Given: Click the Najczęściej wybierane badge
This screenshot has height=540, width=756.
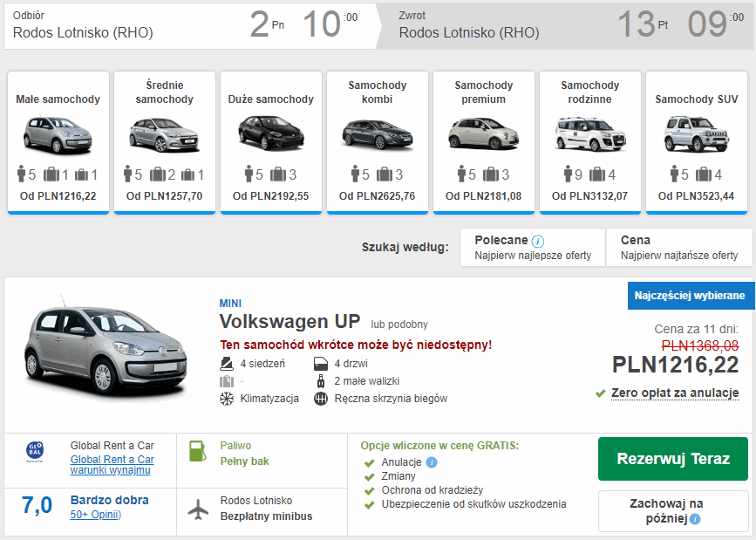Looking at the screenshot, I should point(690,296).
